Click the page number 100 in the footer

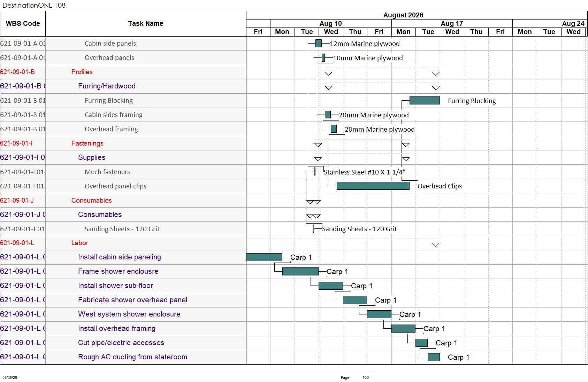click(x=366, y=377)
